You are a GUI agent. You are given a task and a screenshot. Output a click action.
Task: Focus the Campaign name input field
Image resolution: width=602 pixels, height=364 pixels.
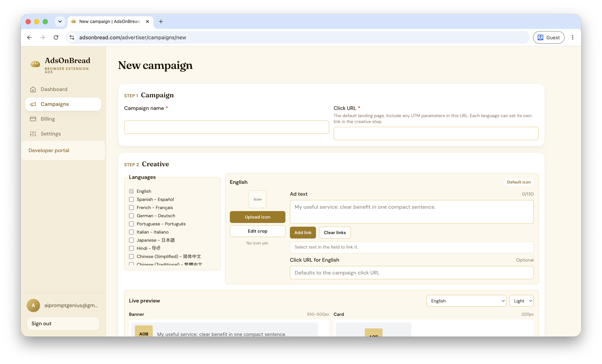(x=226, y=127)
